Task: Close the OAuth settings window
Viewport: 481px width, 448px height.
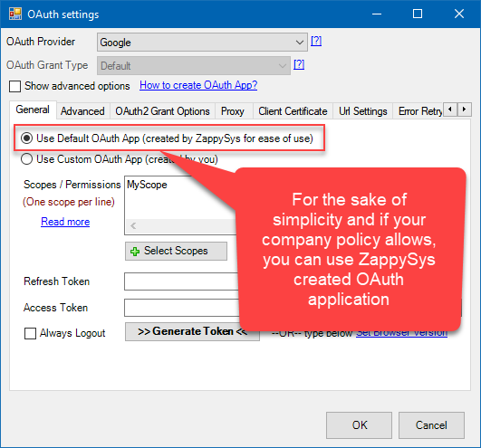Action: [x=459, y=14]
